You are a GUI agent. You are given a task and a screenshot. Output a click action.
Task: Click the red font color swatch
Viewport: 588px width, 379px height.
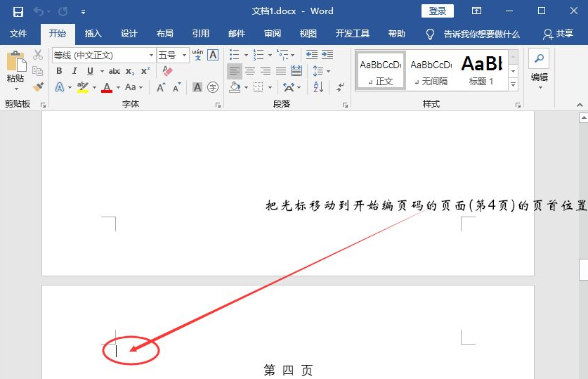(107, 88)
